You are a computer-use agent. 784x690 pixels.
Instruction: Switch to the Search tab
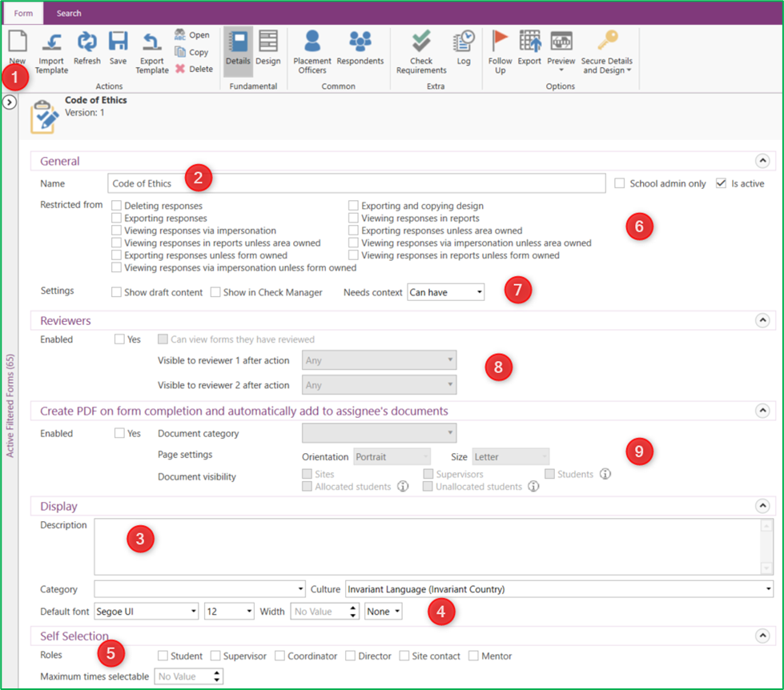click(x=69, y=14)
